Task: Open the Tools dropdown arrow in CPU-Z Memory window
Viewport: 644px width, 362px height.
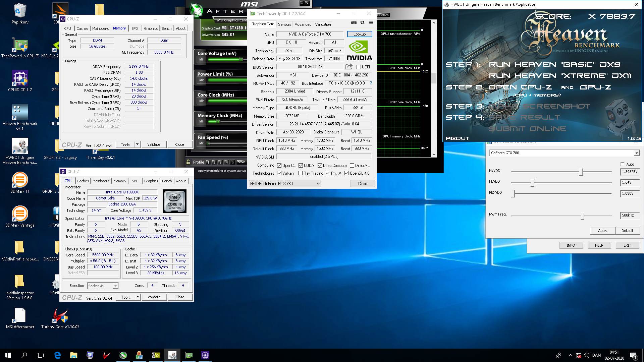Action: [137, 144]
